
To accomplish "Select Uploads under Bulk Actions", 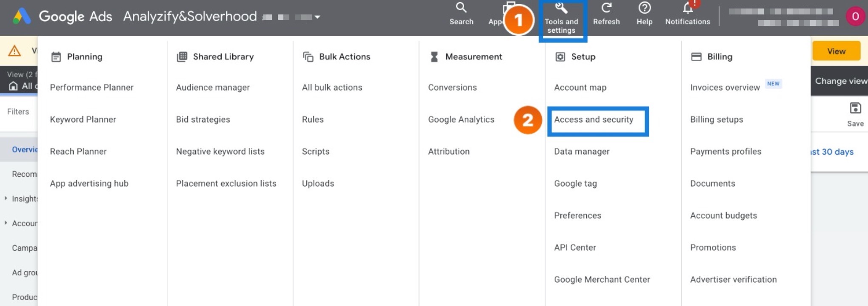I will pos(318,184).
